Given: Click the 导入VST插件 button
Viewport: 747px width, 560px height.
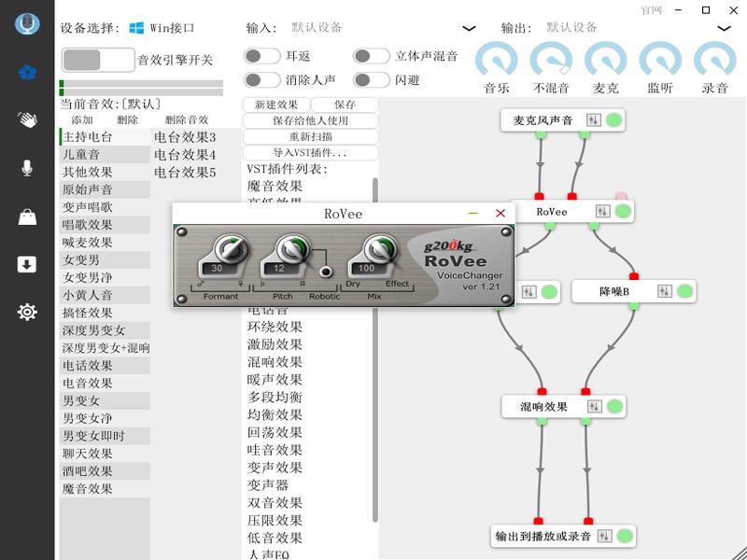Looking at the screenshot, I should 311,153.
